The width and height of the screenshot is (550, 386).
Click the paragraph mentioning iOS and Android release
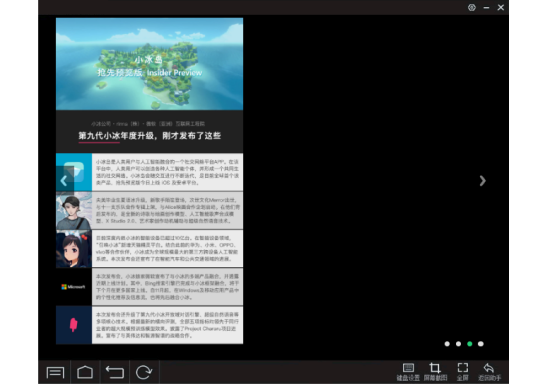tap(167, 172)
